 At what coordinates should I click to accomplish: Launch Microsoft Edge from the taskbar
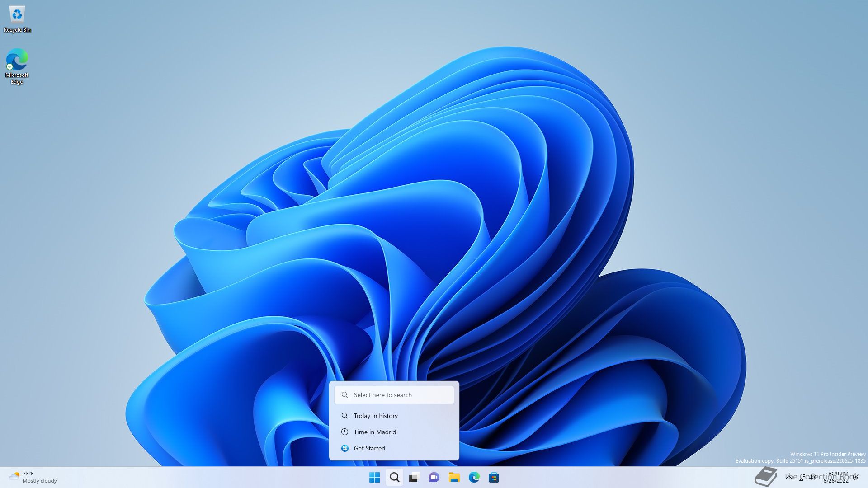pyautogui.click(x=474, y=477)
